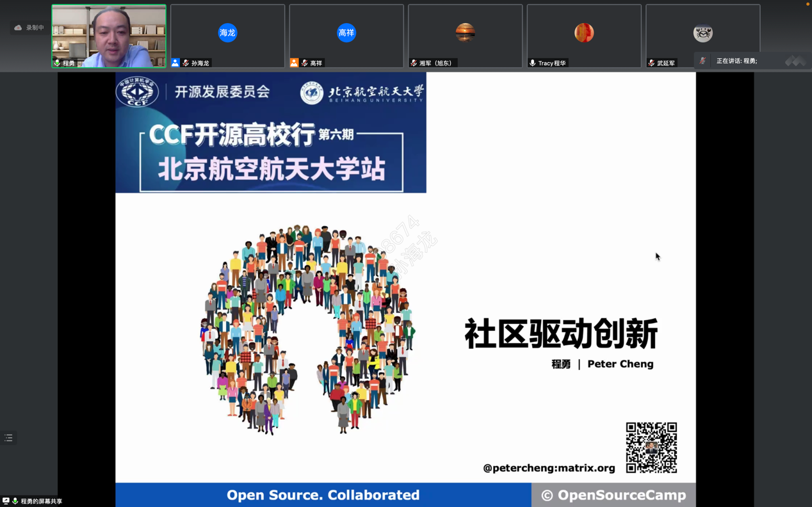Image resolution: width=812 pixels, height=507 pixels.
Task: Expand the list panel on left edge
Action: point(8,438)
